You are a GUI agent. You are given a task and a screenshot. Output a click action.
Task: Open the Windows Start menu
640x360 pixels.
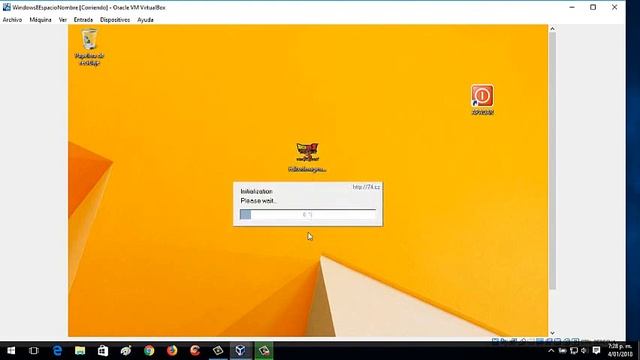pos(11,351)
